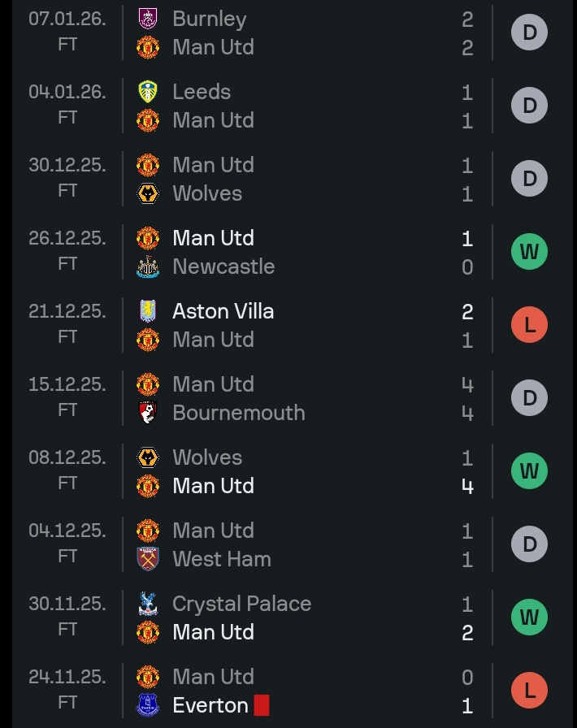The width and height of the screenshot is (577, 728).
Task: Click win badge for Newcastle match
Action: pos(530,252)
